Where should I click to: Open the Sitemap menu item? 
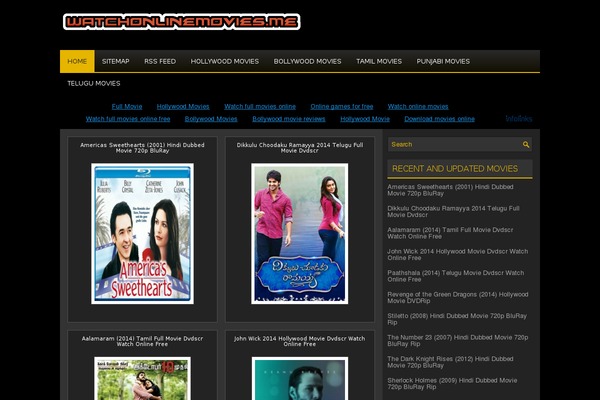pos(116,61)
